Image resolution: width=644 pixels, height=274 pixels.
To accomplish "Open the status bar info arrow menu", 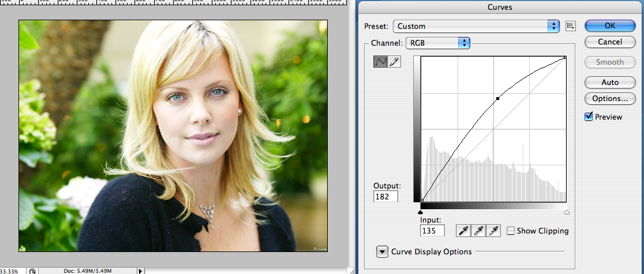I will point(140,271).
